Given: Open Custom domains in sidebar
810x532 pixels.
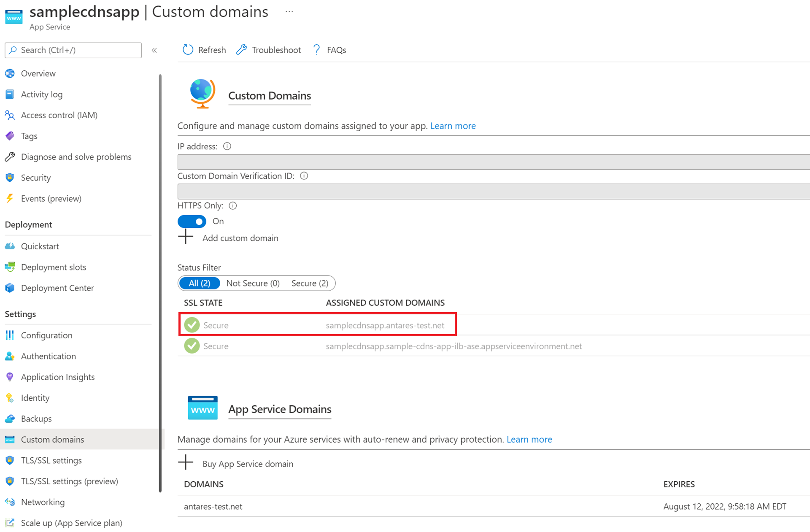Looking at the screenshot, I should [x=52, y=439].
